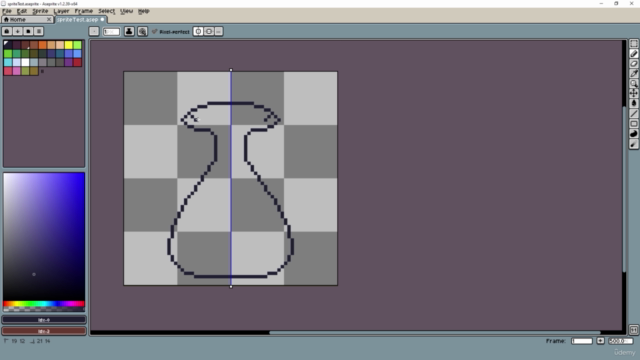The height and width of the screenshot is (360, 640).
Task: Open the File menu
Action: pyautogui.click(x=7, y=11)
